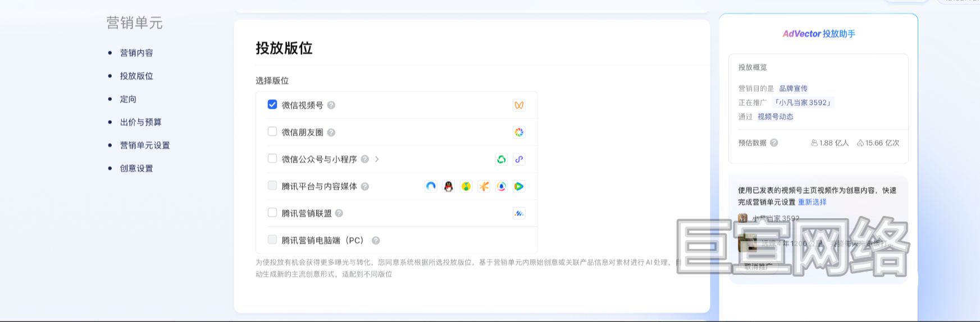This screenshot has height=322, width=980.
Task: Open help tooltip next to 微信视频号
Action: pyautogui.click(x=331, y=105)
